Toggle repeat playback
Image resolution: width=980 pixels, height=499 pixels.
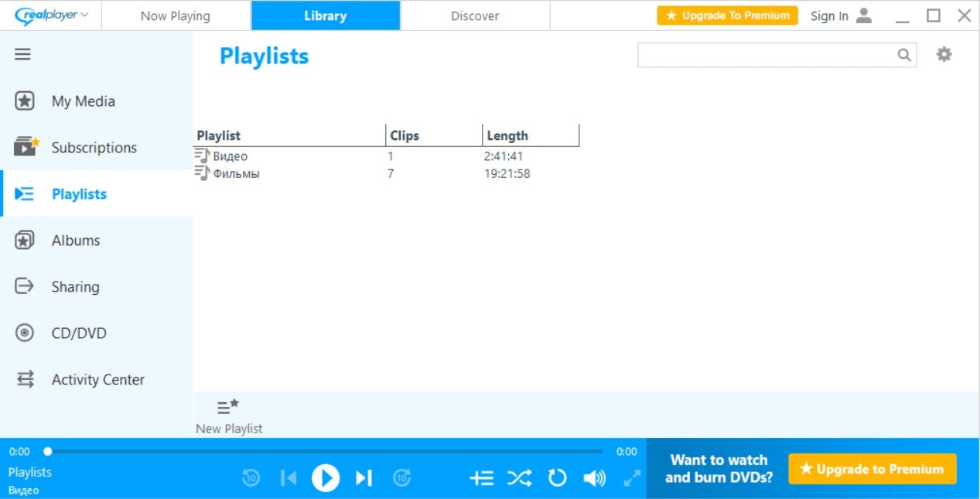pyautogui.click(x=557, y=478)
